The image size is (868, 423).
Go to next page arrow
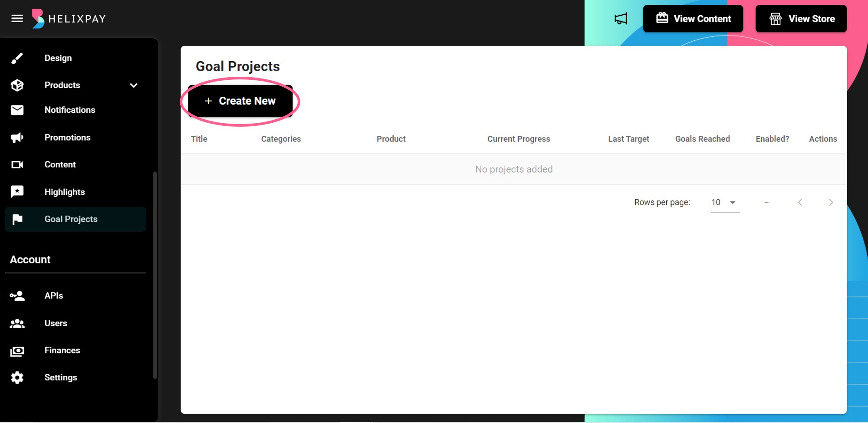coord(831,202)
